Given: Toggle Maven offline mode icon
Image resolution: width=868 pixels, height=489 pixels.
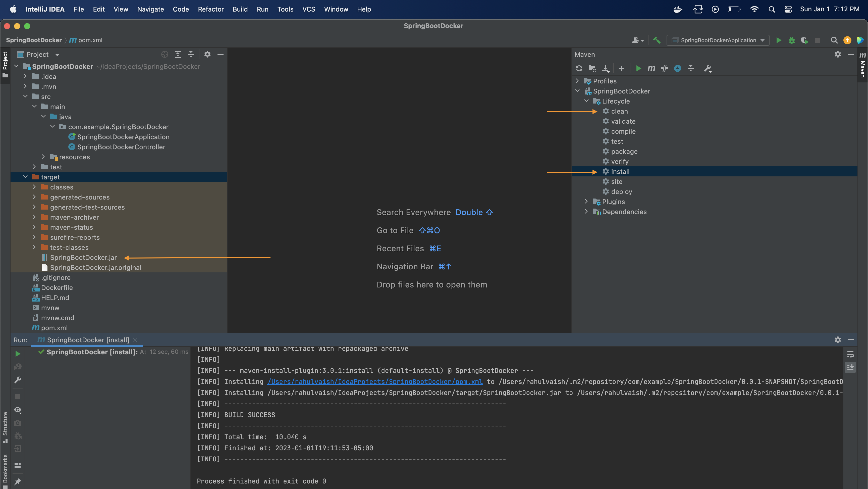Looking at the screenshot, I should pos(665,68).
